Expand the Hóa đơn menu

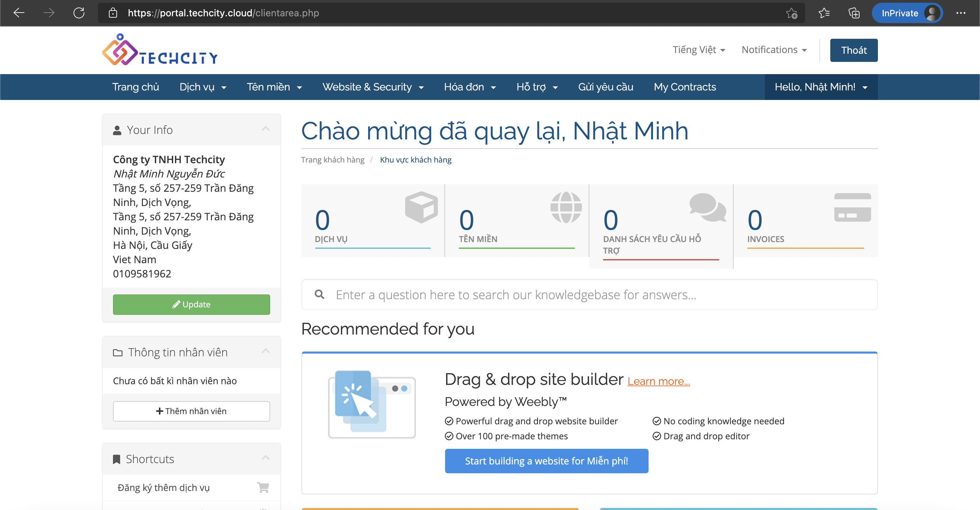(x=470, y=87)
